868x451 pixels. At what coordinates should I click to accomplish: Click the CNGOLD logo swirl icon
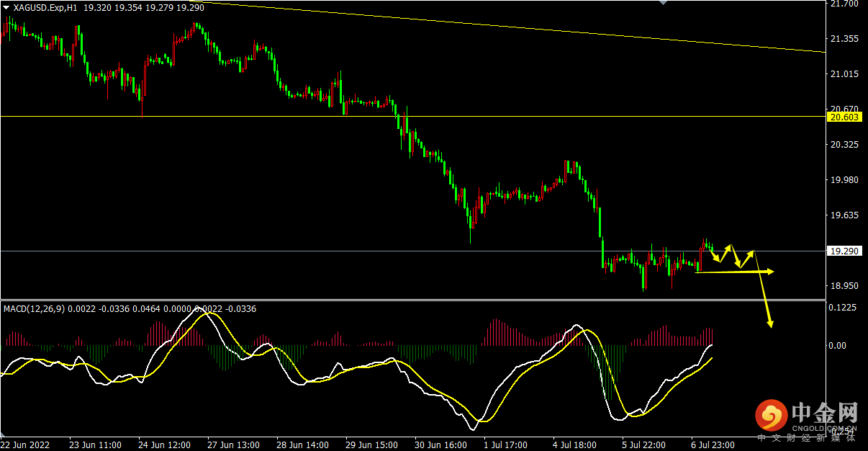pyautogui.click(x=772, y=416)
